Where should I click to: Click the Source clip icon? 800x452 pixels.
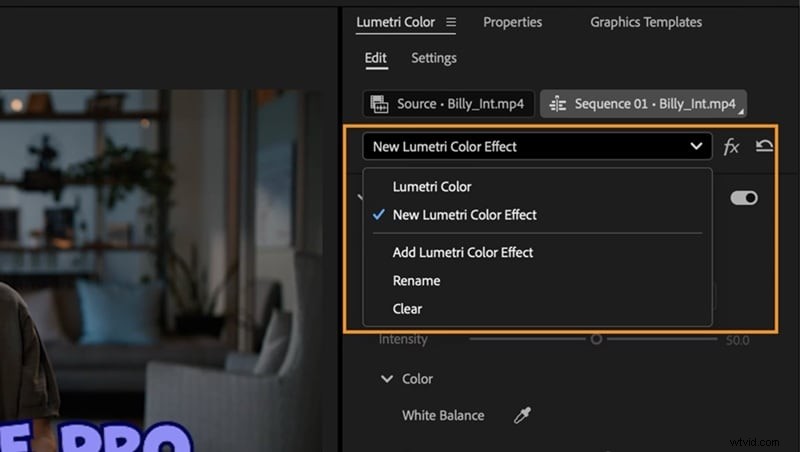click(x=379, y=104)
